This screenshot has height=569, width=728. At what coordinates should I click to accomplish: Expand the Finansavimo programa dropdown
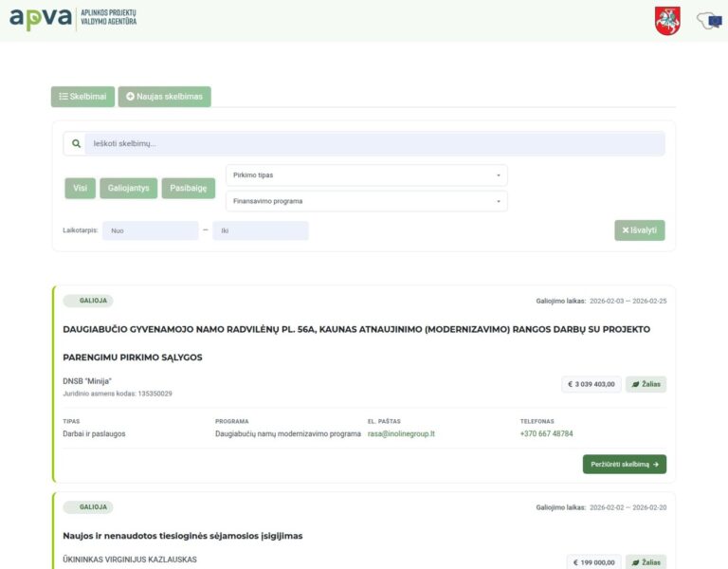(x=366, y=201)
